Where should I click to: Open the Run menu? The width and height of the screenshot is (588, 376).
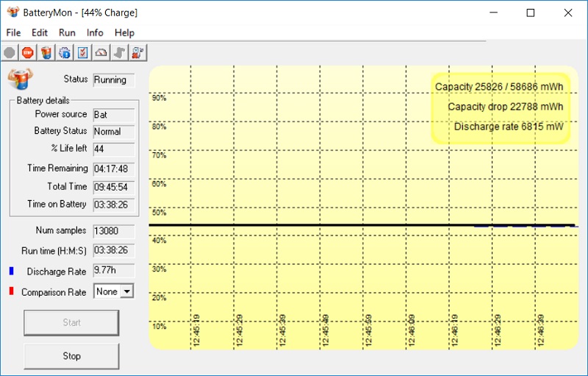point(67,32)
